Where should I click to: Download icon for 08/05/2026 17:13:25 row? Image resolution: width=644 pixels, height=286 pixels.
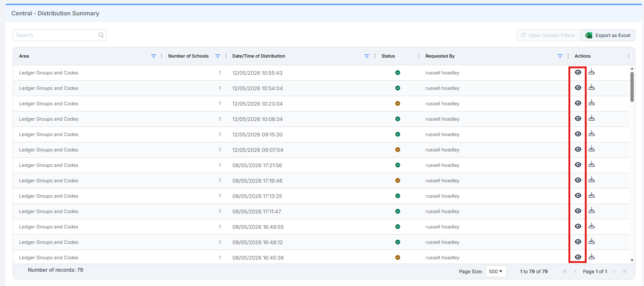(592, 195)
